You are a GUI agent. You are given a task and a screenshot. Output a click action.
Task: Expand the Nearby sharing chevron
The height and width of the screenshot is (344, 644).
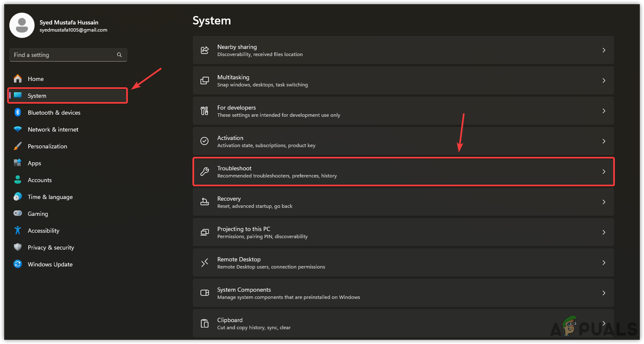coord(604,50)
